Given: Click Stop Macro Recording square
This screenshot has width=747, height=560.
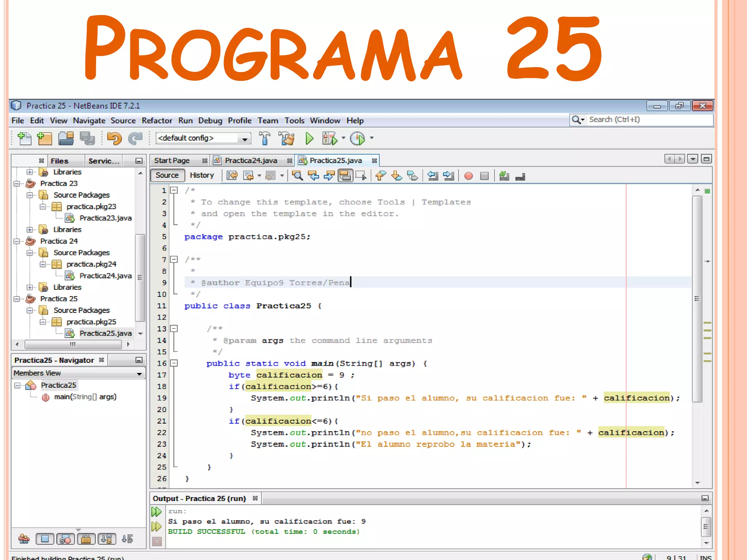Looking at the screenshot, I should point(484,176).
